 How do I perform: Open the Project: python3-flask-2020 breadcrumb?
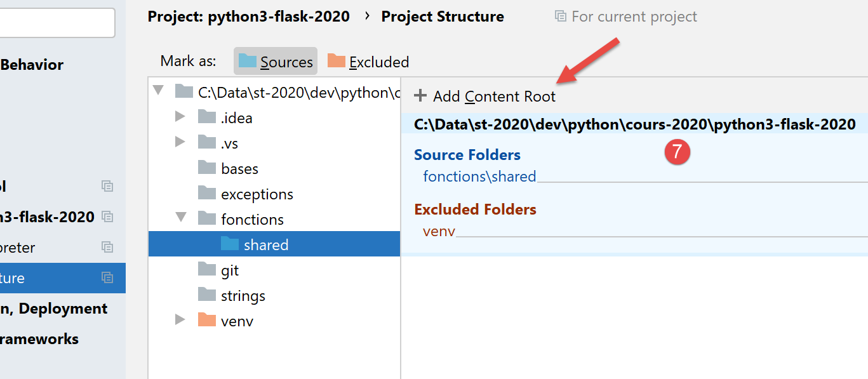point(248,17)
